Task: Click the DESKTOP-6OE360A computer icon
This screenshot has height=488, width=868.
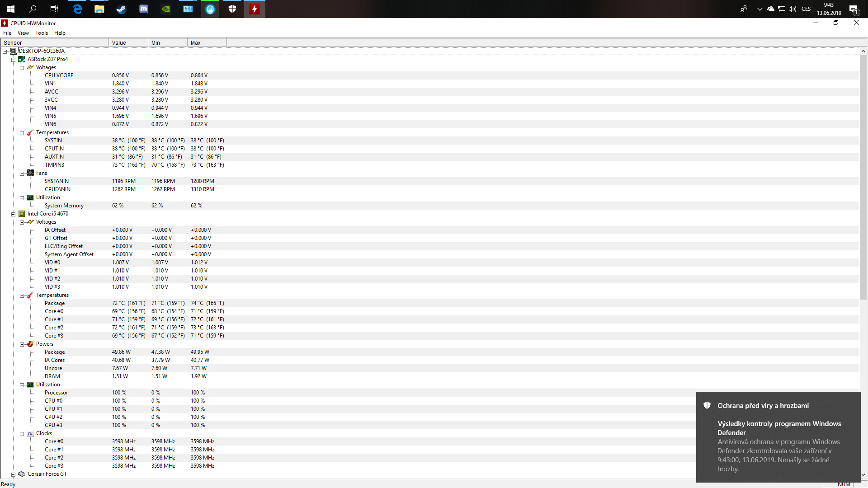Action: pyautogui.click(x=14, y=51)
